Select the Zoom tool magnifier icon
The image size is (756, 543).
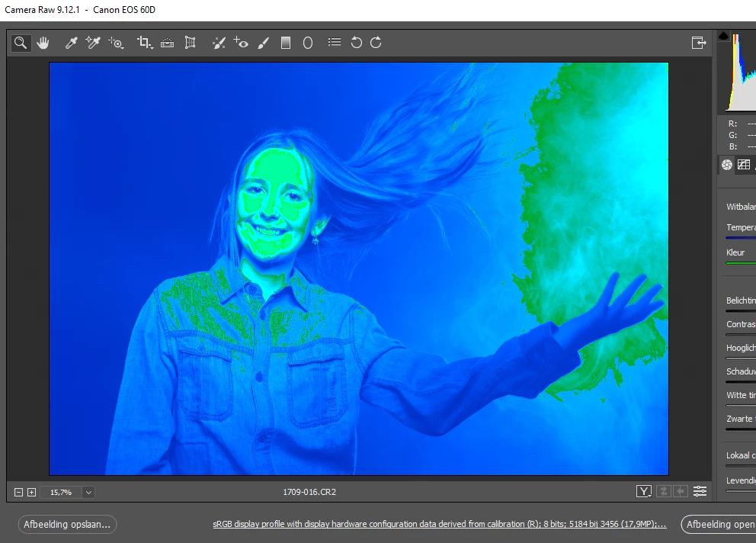coord(21,43)
